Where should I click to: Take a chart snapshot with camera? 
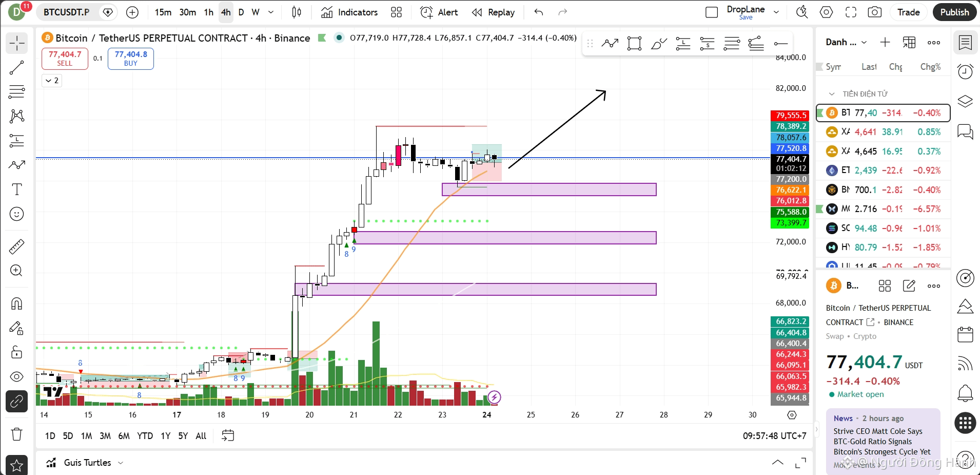(x=875, y=12)
